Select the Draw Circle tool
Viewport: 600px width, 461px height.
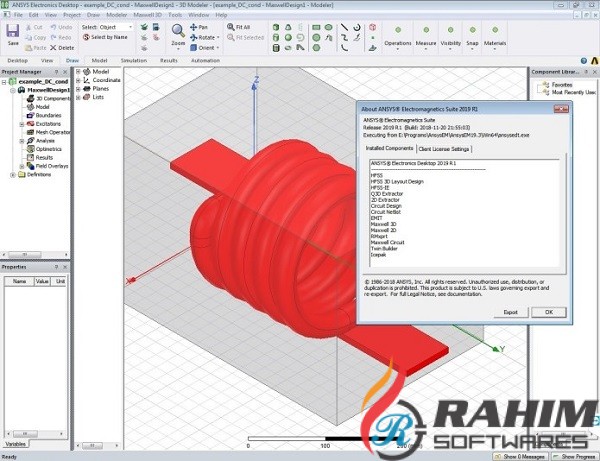[316, 37]
